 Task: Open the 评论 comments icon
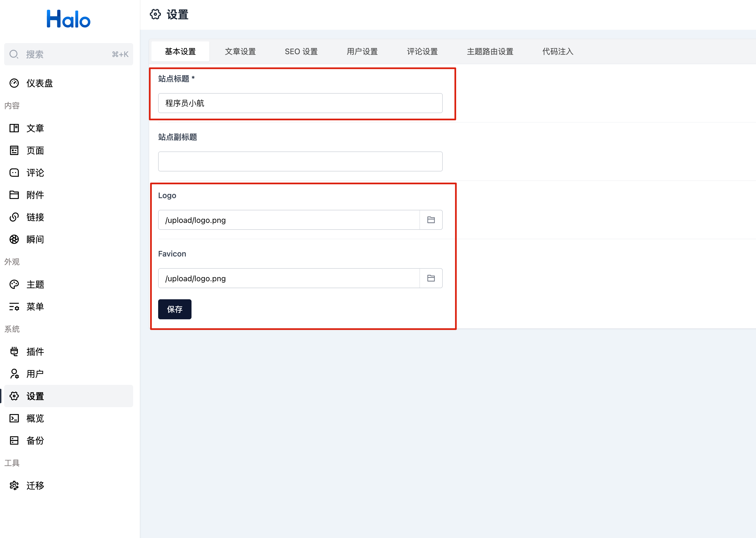pyautogui.click(x=14, y=173)
